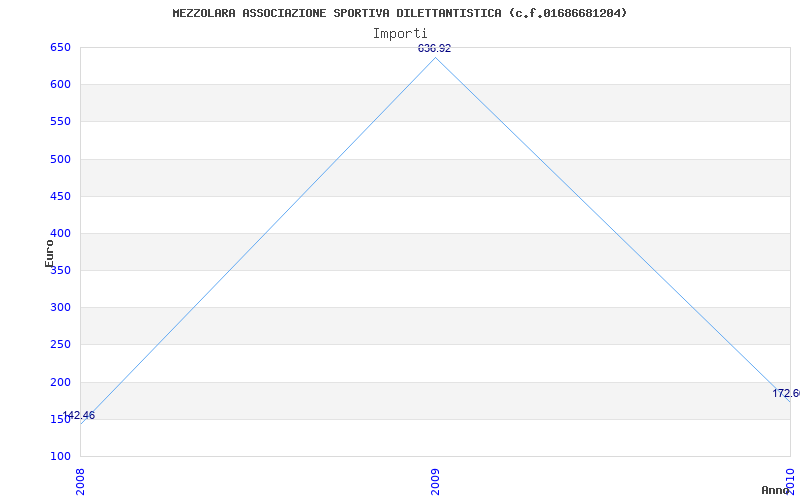Click the 400 y-axis tick label
This screenshot has width=800, height=500.
click(x=60, y=234)
